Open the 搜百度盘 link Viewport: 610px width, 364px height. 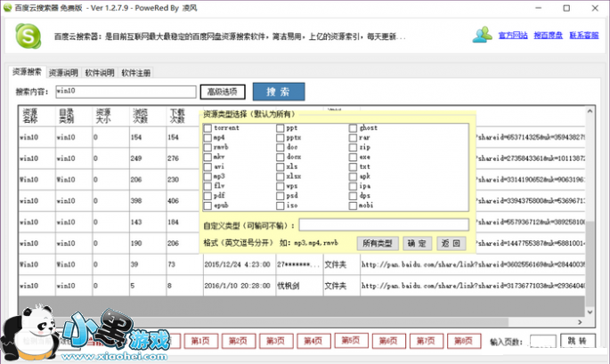point(549,36)
